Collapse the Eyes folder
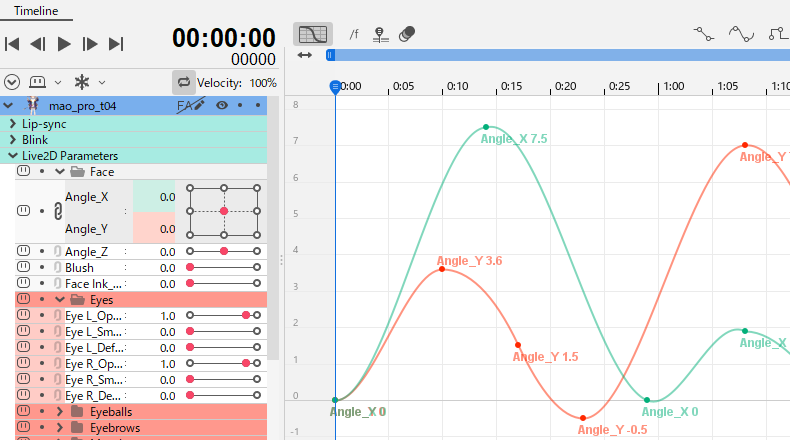This screenshot has width=790, height=440. 60,299
